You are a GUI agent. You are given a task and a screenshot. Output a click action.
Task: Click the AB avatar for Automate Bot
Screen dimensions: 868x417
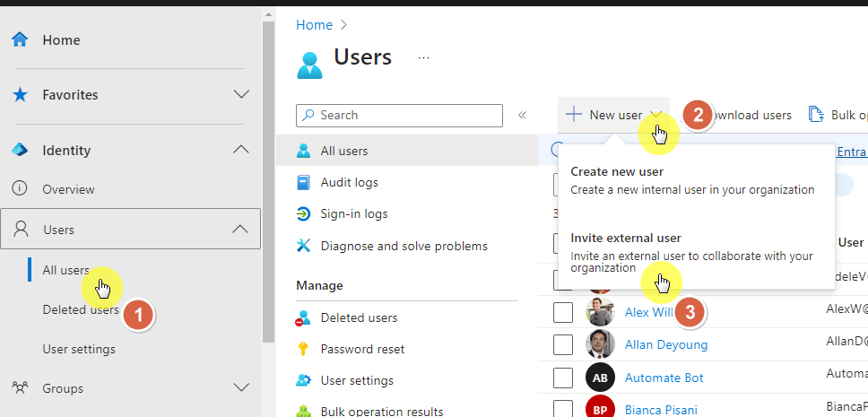tap(600, 378)
